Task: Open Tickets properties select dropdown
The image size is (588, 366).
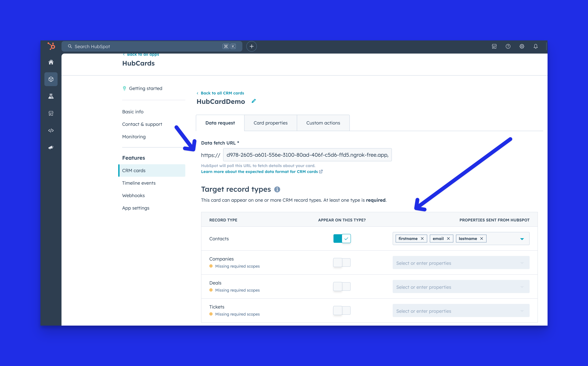Action: point(461,311)
